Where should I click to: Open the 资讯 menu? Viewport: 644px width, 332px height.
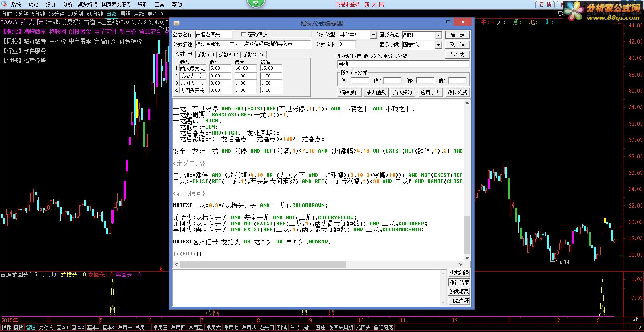[142, 4]
